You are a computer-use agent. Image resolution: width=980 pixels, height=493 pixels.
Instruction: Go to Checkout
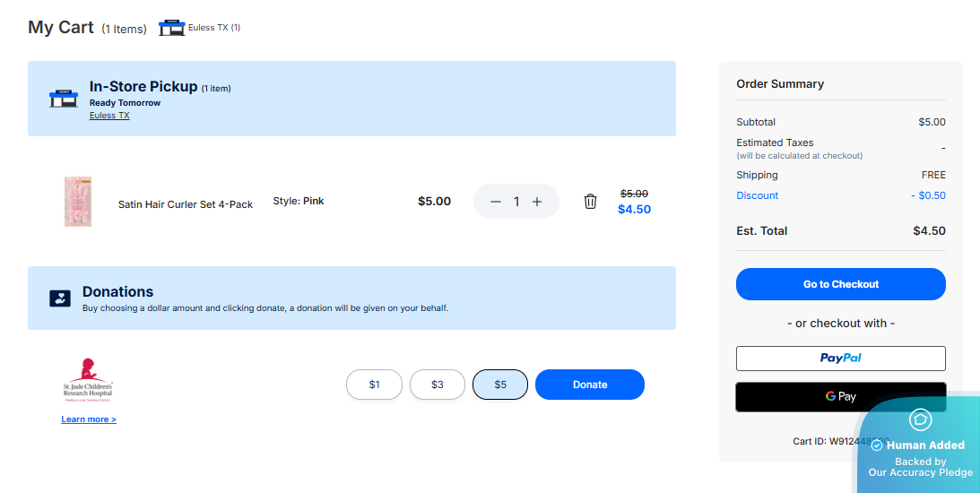(840, 284)
